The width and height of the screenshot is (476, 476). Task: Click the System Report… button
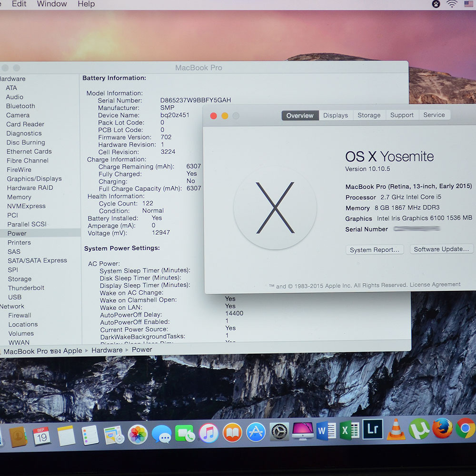(x=375, y=249)
